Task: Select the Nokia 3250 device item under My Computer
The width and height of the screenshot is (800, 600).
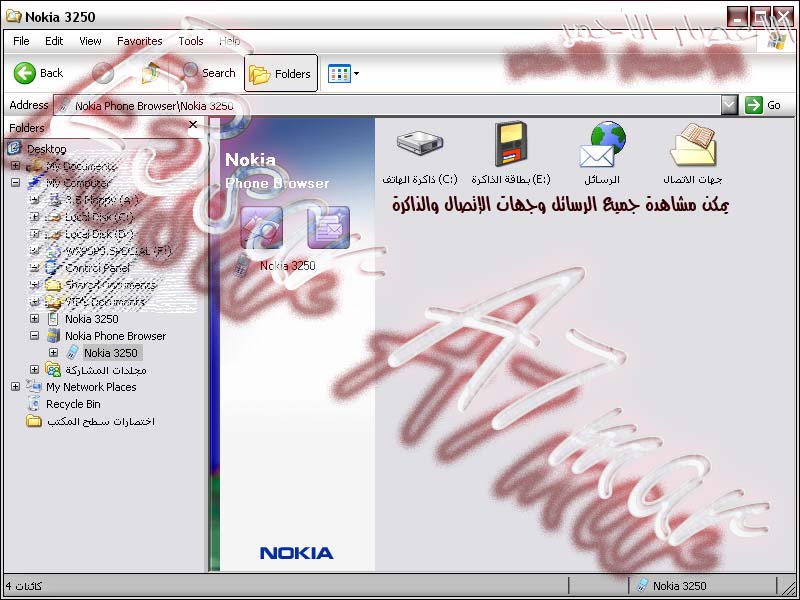Action: pos(92,319)
